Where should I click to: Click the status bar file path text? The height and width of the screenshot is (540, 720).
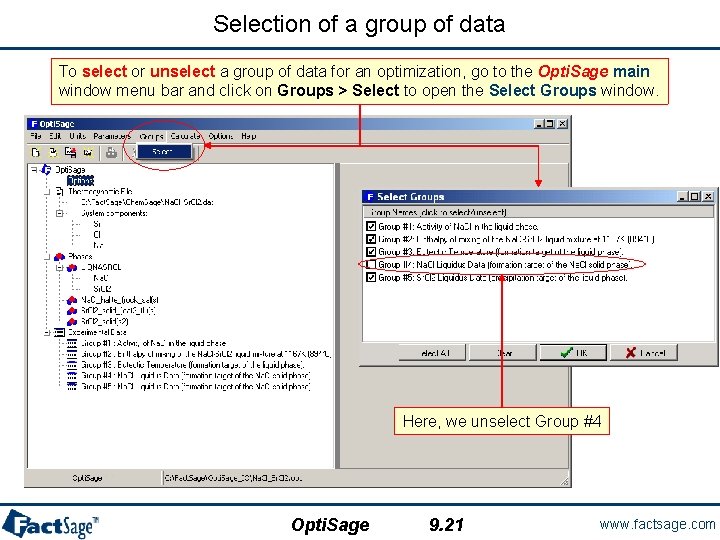[x=233, y=478]
